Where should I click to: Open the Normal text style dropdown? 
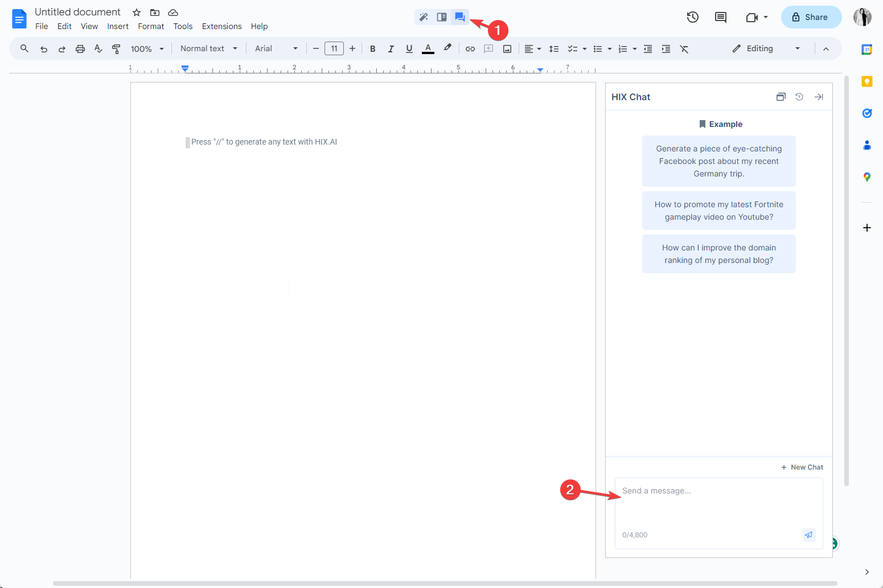coord(209,49)
